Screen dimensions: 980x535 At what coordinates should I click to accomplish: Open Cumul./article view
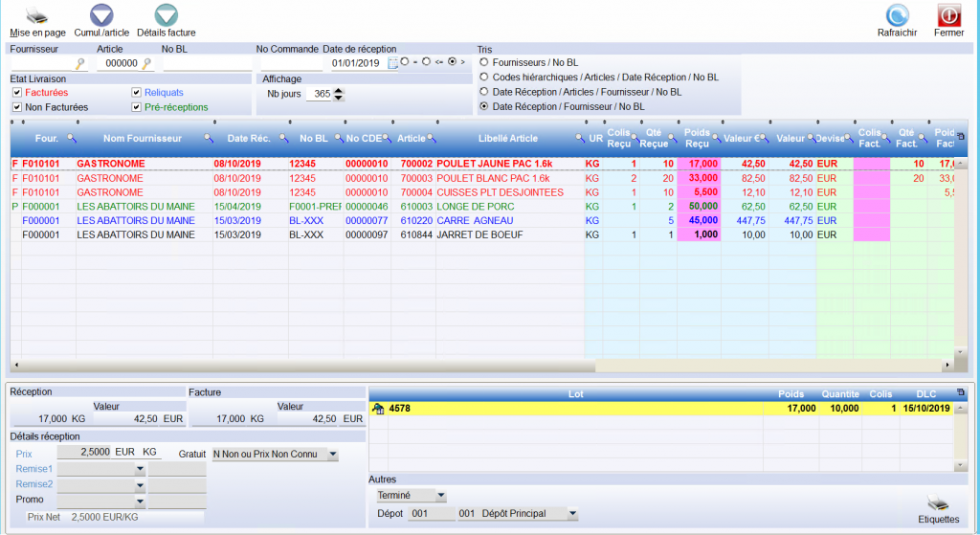pos(100,15)
